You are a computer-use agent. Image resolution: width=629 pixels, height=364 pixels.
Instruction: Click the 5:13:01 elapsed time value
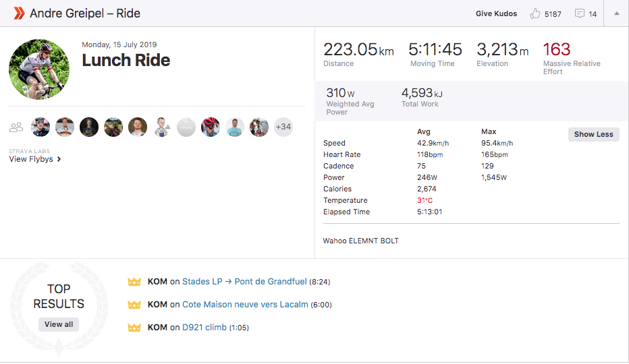click(x=429, y=212)
